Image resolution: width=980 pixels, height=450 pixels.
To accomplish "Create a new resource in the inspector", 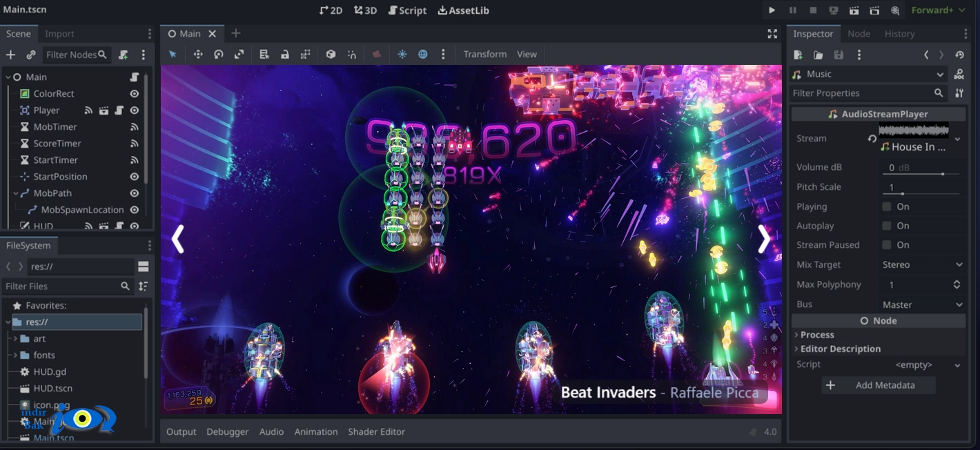I will tap(798, 55).
